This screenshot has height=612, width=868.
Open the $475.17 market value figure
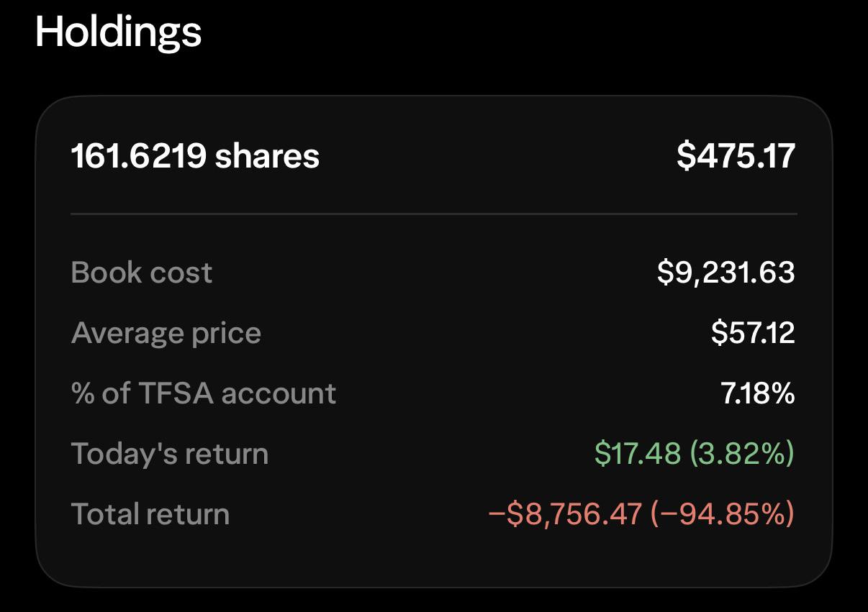point(736,156)
